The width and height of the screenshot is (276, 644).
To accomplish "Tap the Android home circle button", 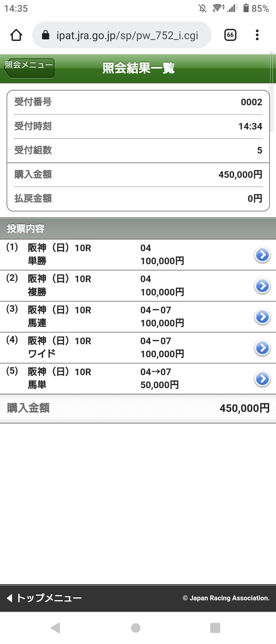I will (x=136, y=628).
